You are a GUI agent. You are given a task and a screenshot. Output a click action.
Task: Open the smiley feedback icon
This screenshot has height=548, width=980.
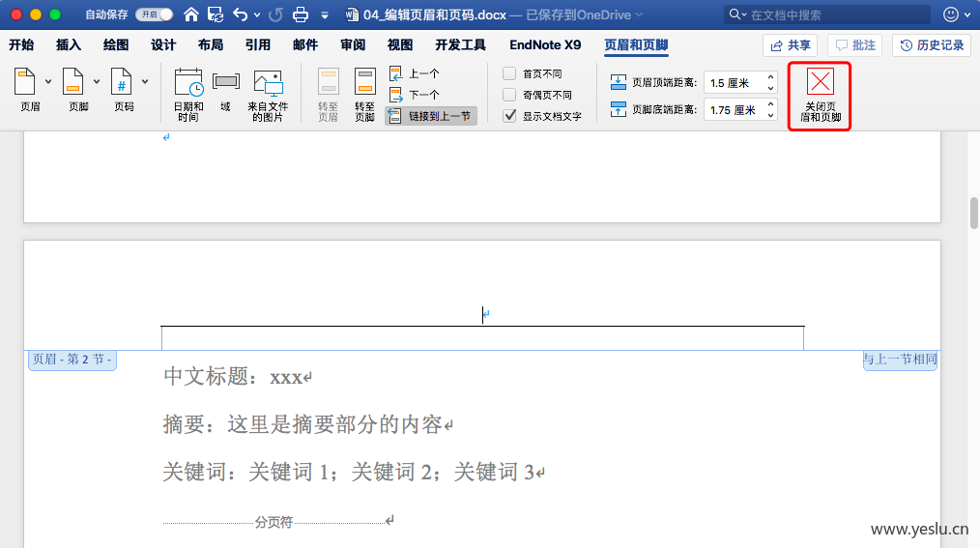click(x=951, y=14)
